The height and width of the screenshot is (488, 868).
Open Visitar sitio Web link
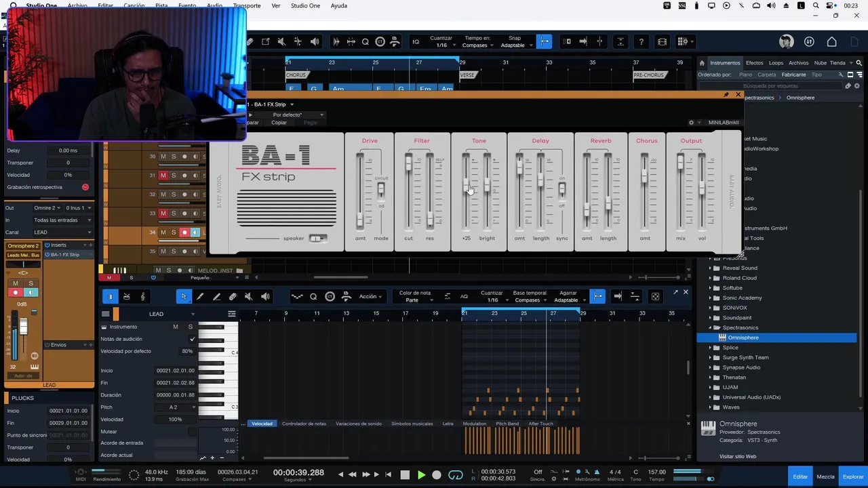coord(738,457)
